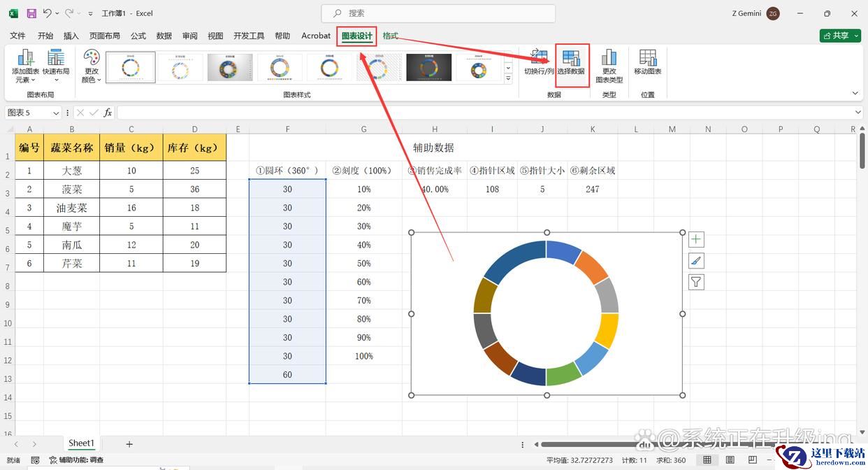
Task: Add a new sheet with plus button
Action: click(129, 444)
